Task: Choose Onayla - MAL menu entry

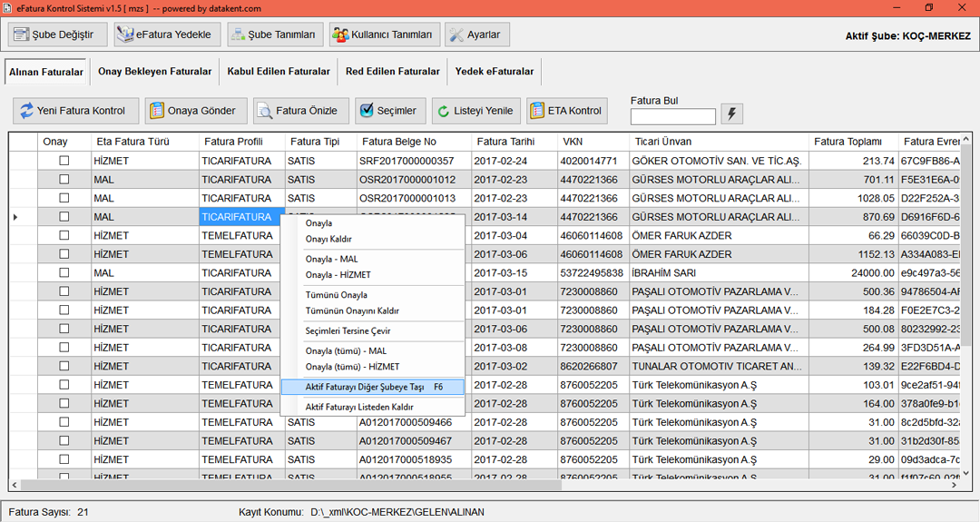Action: 373,259
